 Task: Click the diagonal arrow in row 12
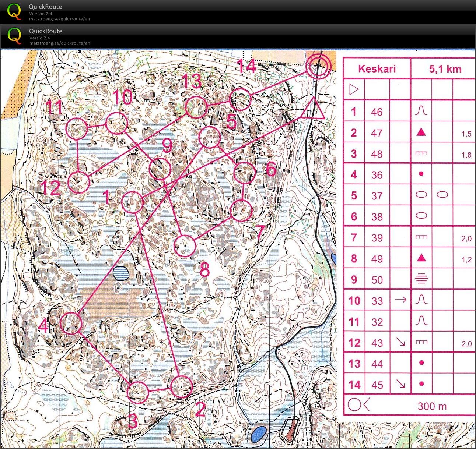tap(400, 342)
